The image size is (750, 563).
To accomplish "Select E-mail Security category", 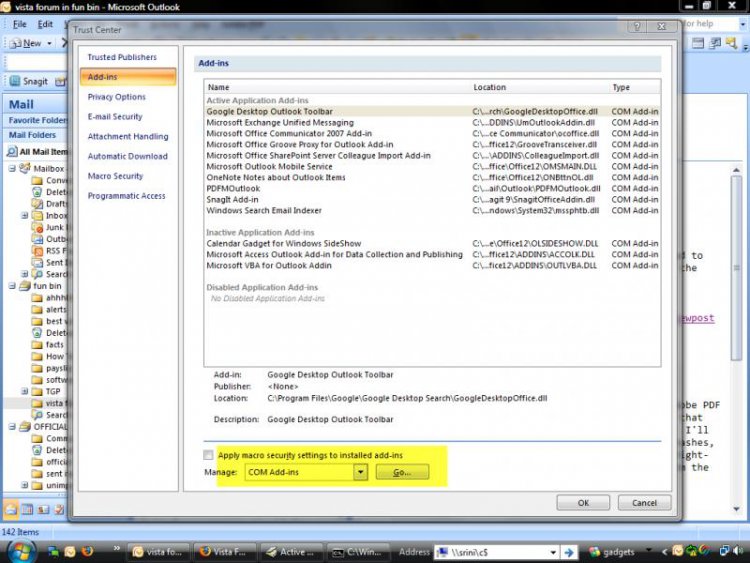I will (115, 117).
